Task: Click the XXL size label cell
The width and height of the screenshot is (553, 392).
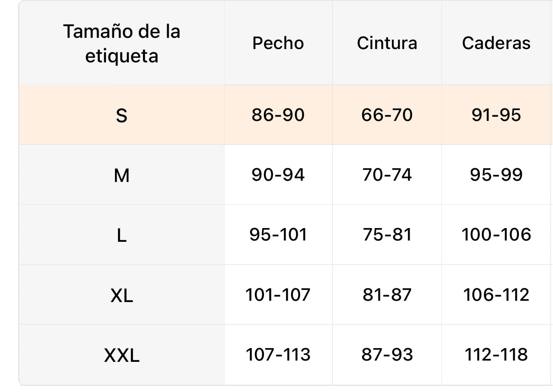Action: [x=121, y=355]
